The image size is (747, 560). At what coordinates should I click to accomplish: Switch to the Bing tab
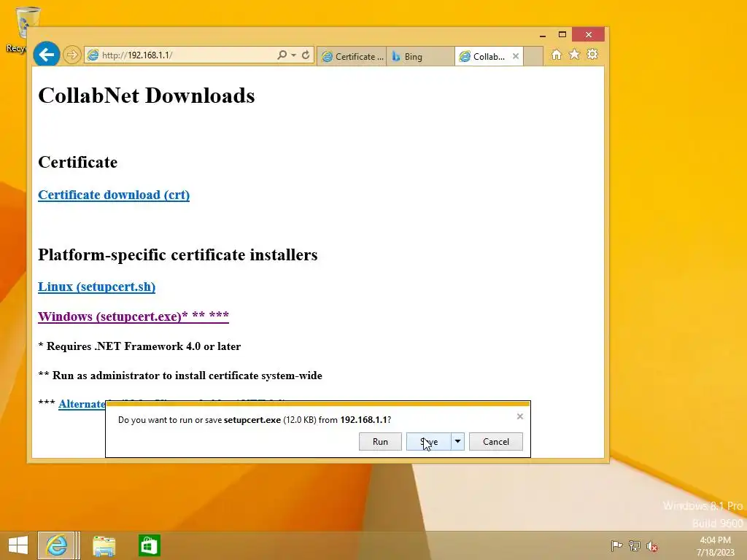point(420,57)
